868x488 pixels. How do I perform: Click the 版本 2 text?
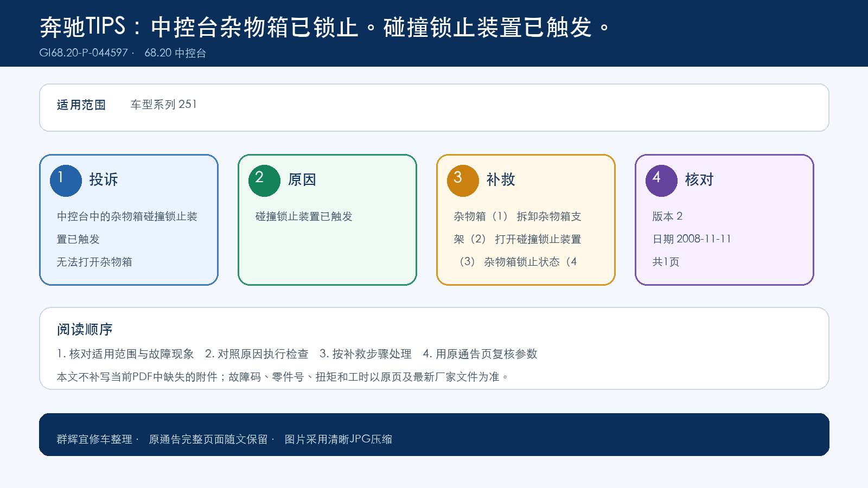pyautogui.click(x=667, y=216)
